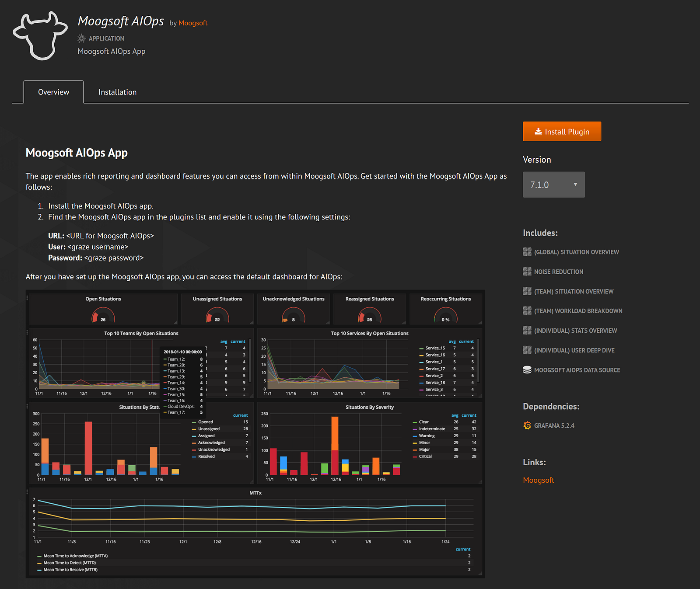Click the "Password:" setting line
The height and width of the screenshot is (589, 700).
click(96, 258)
